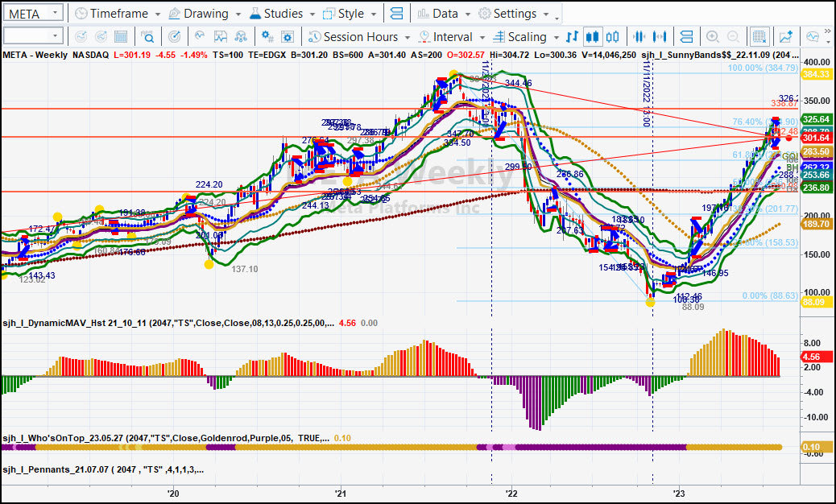
Task: Toggle the filled candlestick chart style
Action: coord(592,37)
